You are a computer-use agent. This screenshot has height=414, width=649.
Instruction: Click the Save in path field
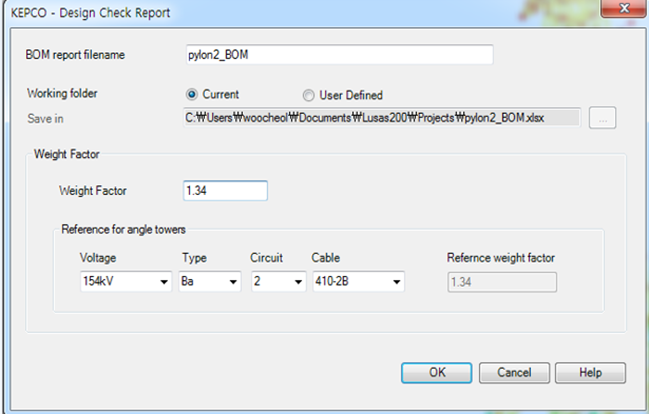pyautogui.click(x=381, y=117)
